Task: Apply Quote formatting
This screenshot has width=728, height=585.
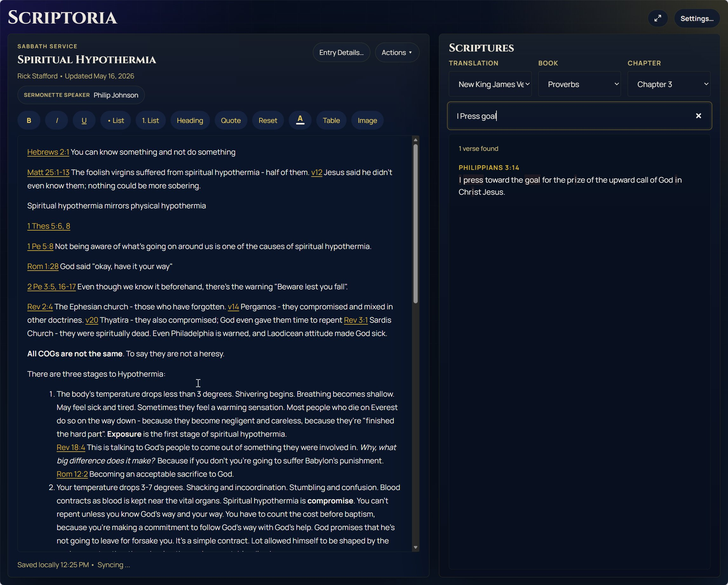Action: (231, 120)
